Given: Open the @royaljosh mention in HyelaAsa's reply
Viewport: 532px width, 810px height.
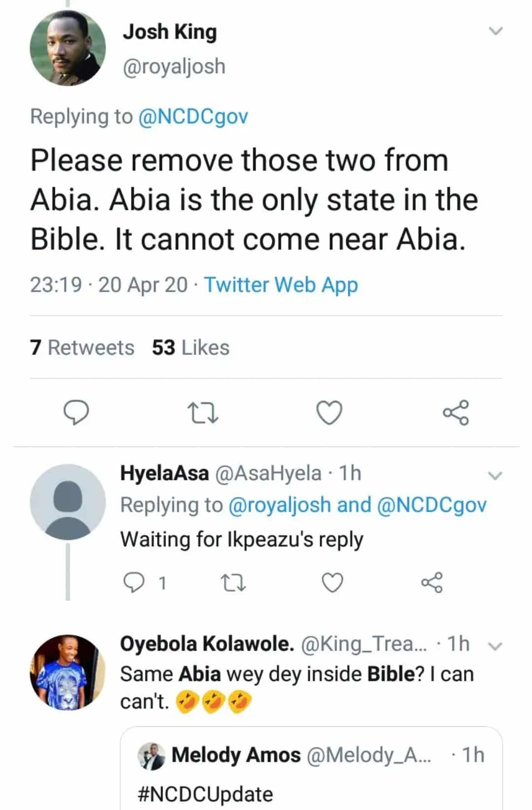Looking at the screenshot, I should (x=280, y=505).
